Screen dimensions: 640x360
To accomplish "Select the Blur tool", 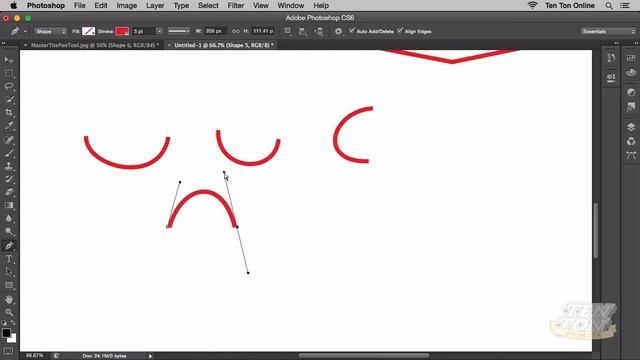I will (9, 218).
